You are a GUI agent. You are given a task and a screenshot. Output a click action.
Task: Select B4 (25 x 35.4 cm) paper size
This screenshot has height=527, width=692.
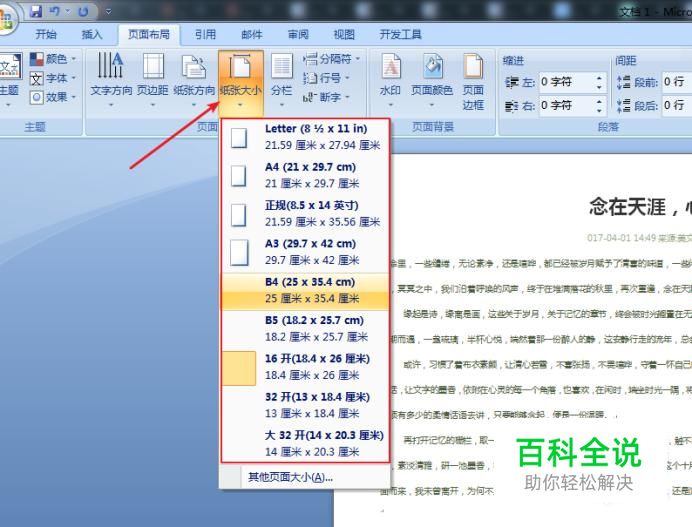pos(305,291)
